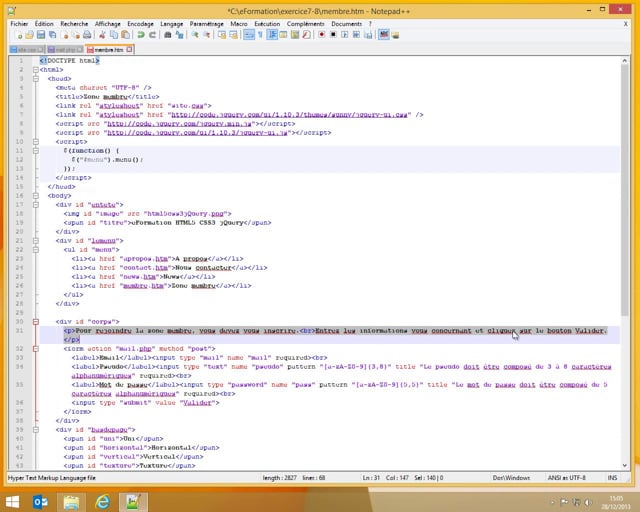
Task: Collapse the corps div on line 30
Action: click(36, 322)
